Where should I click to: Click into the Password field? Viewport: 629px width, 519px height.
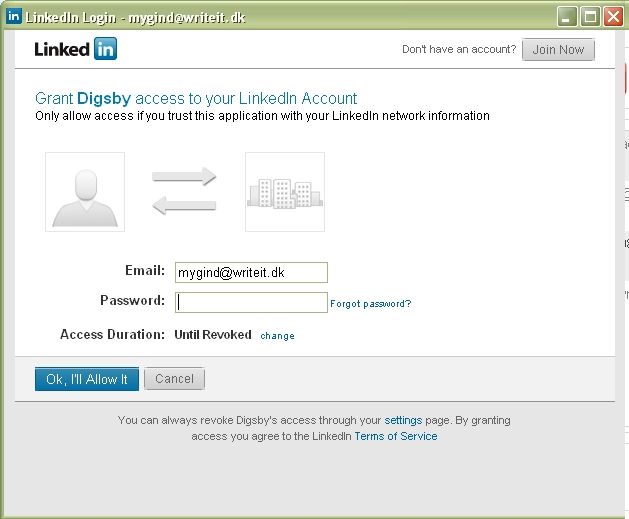(x=251, y=302)
